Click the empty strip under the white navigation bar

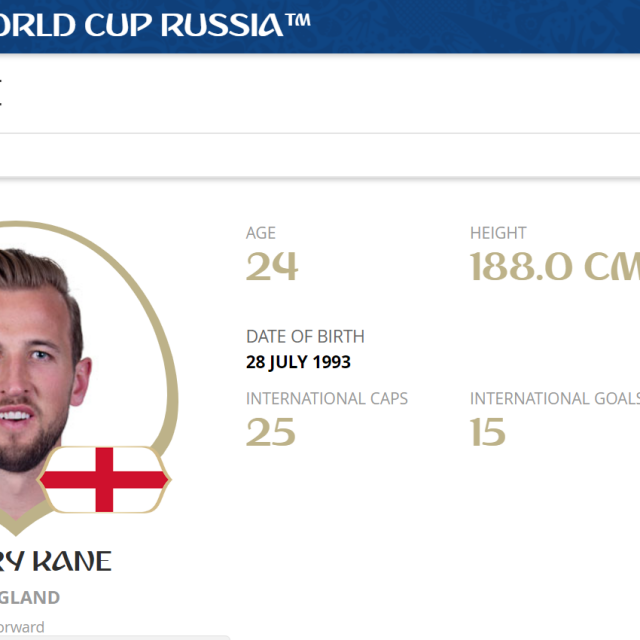(320, 155)
